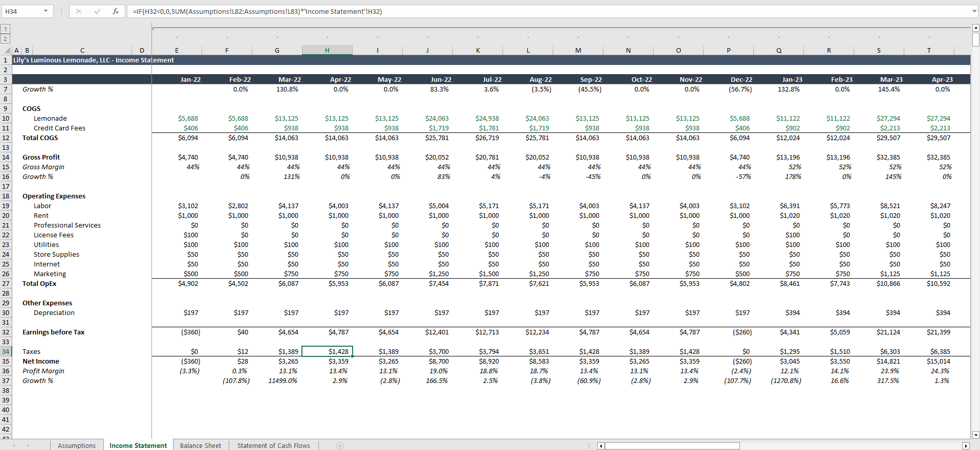Click the Net Income label
The height and width of the screenshot is (450, 980).
40,361
